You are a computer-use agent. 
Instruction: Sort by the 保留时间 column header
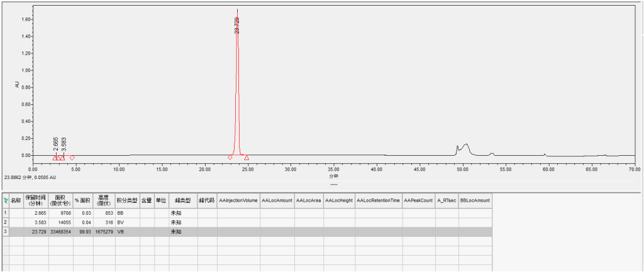click(x=36, y=200)
